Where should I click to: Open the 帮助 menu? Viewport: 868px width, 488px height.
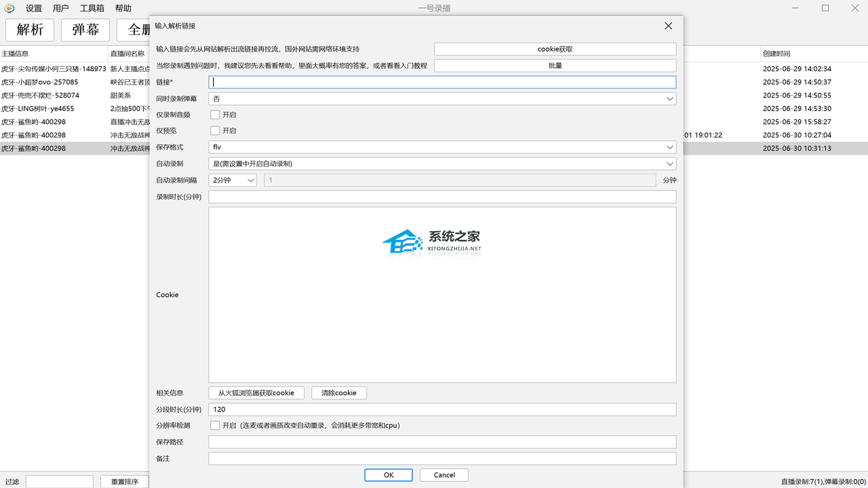click(x=123, y=8)
